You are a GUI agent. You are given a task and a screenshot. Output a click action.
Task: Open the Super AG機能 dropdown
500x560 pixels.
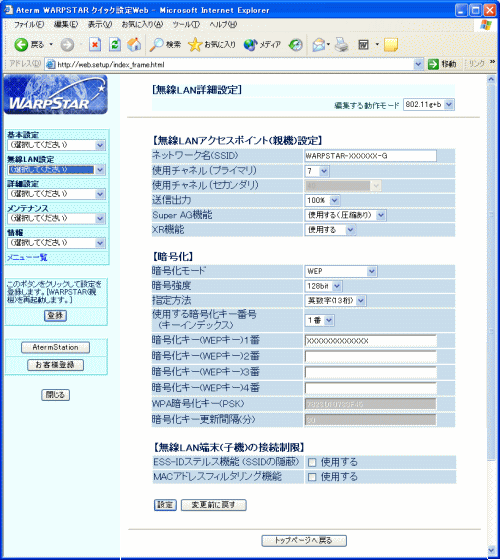[345, 215]
